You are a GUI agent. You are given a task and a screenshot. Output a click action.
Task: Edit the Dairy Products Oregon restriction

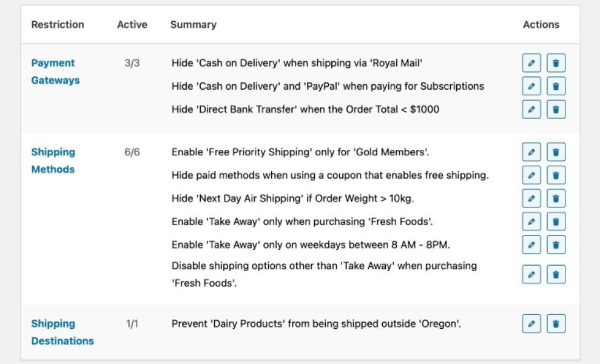click(x=531, y=323)
